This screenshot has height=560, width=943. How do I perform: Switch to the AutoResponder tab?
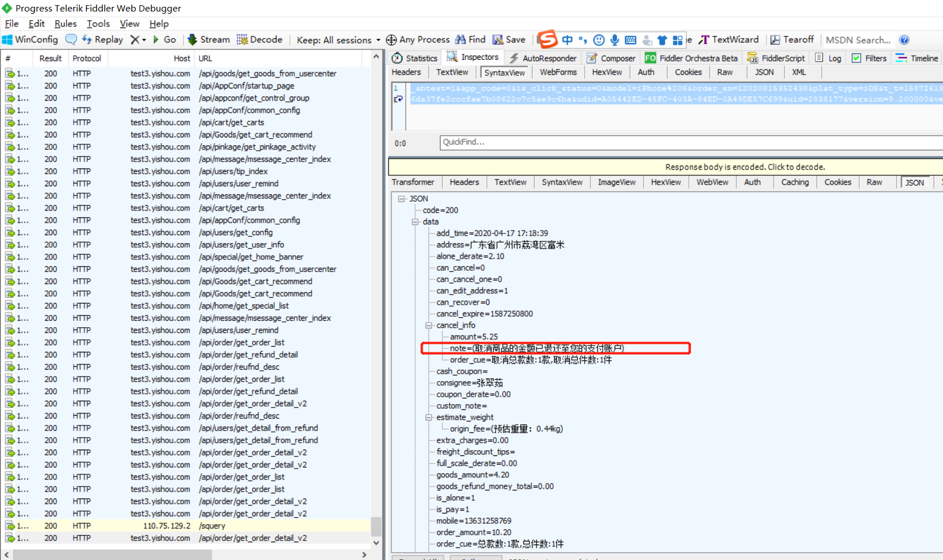click(543, 58)
